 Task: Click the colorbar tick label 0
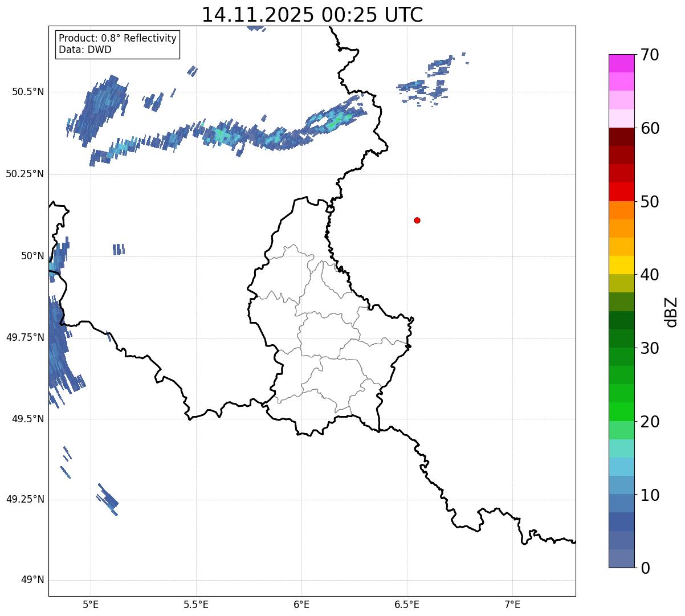(x=645, y=568)
